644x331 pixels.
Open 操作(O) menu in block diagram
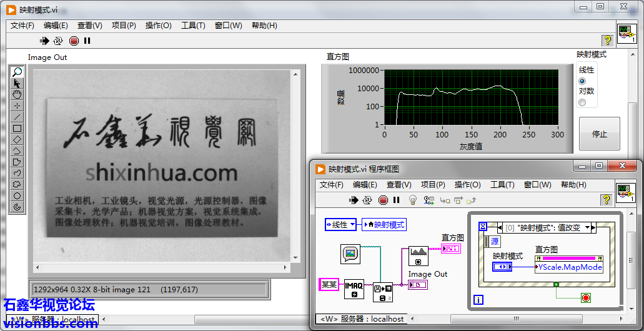[467, 185]
